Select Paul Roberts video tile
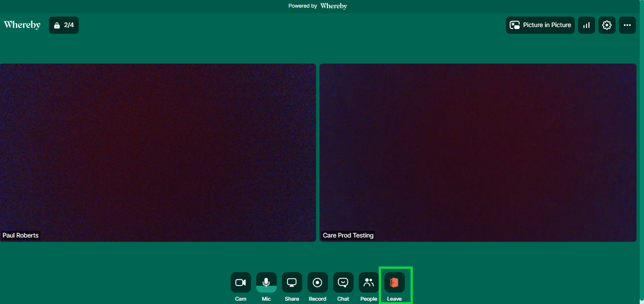 pyautogui.click(x=158, y=152)
